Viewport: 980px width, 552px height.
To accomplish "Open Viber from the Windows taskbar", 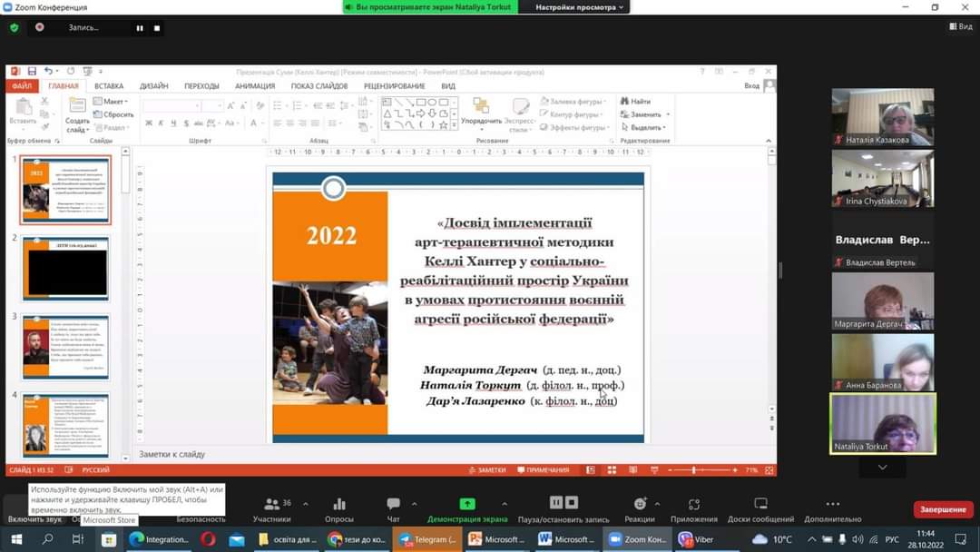I will [x=697, y=539].
